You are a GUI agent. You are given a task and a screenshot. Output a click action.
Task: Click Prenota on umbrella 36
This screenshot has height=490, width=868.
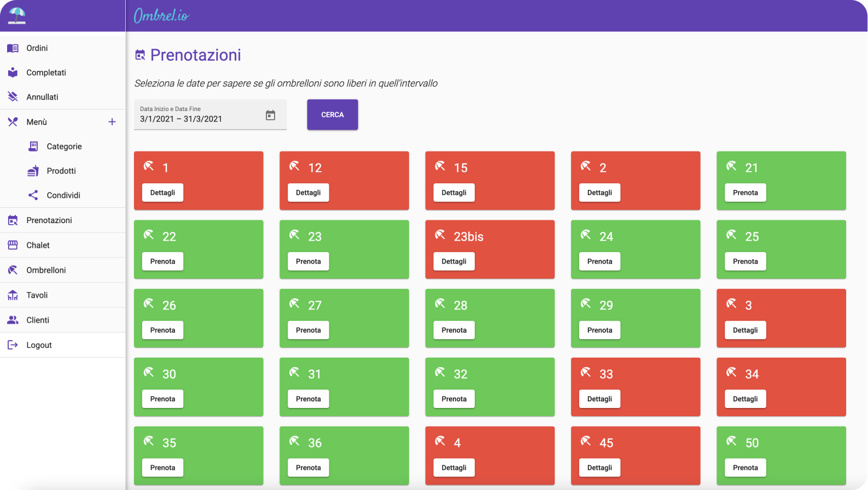point(308,468)
